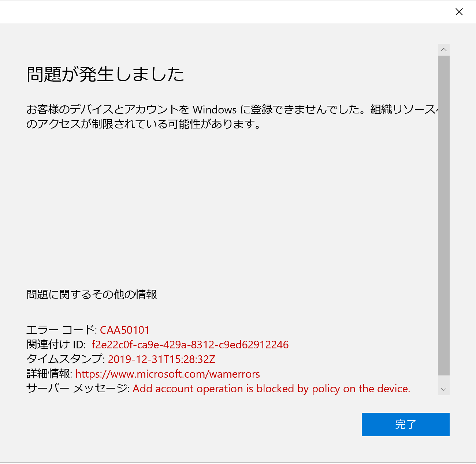
Task: Click the 関連付け ID label
Action: tap(56, 345)
